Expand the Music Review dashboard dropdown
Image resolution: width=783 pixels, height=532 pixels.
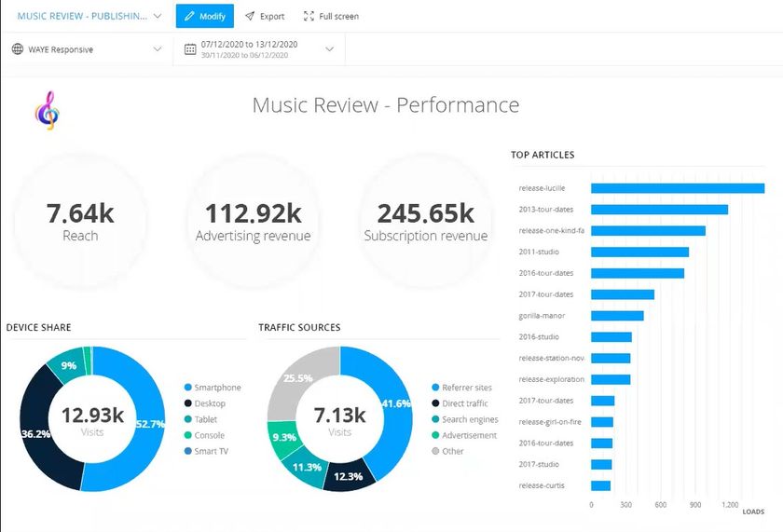[x=158, y=16]
